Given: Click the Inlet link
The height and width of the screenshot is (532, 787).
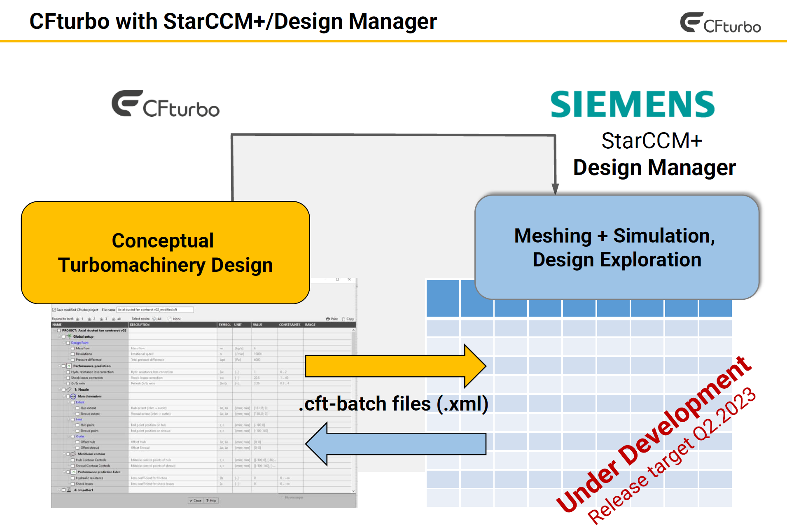Looking at the screenshot, I should pyautogui.click(x=79, y=419).
